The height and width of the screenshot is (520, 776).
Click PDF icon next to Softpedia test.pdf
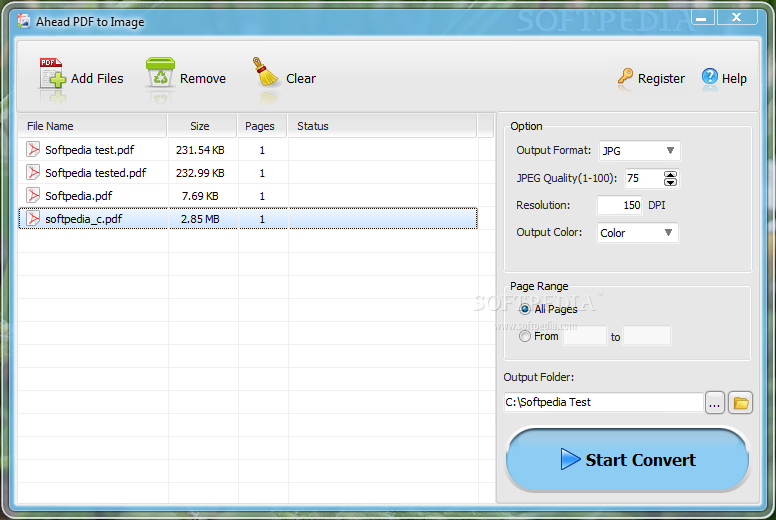33,149
